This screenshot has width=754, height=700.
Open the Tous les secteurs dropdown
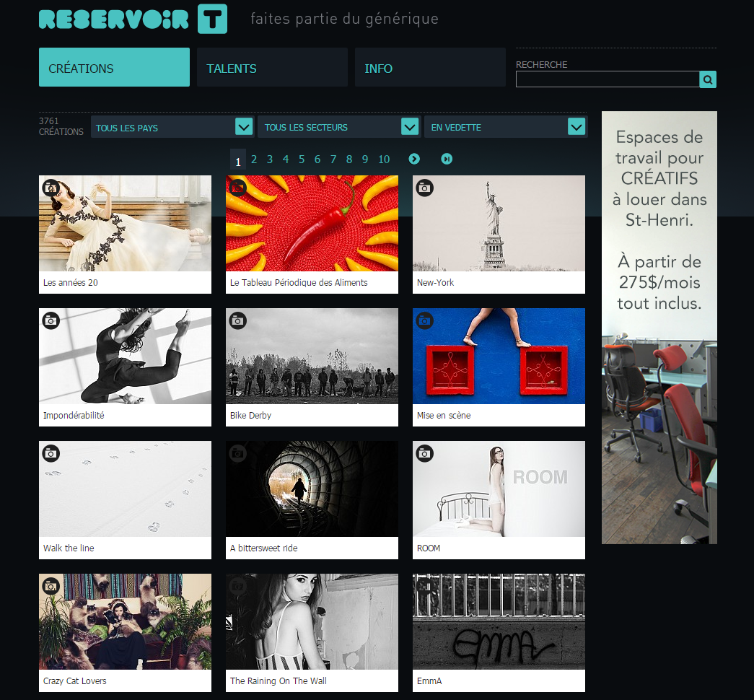(x=339, y=127)
